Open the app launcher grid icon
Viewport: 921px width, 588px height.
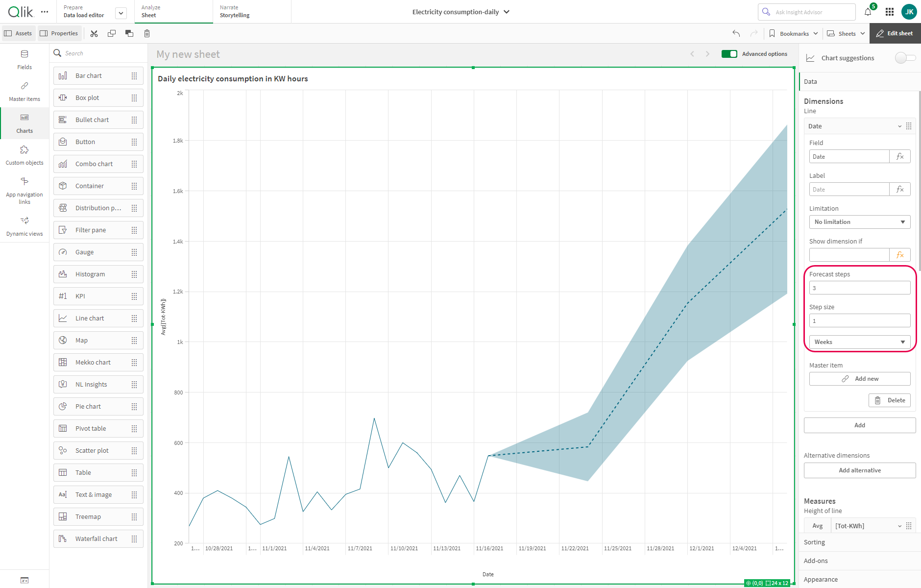pos(890,12)
